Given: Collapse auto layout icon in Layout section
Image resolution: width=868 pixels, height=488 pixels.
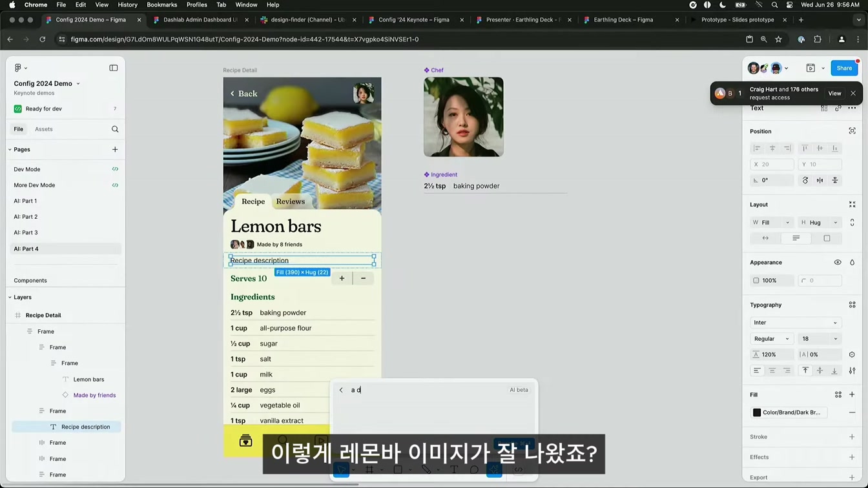Looking at the screenshot, I should [x=852, y=205].
